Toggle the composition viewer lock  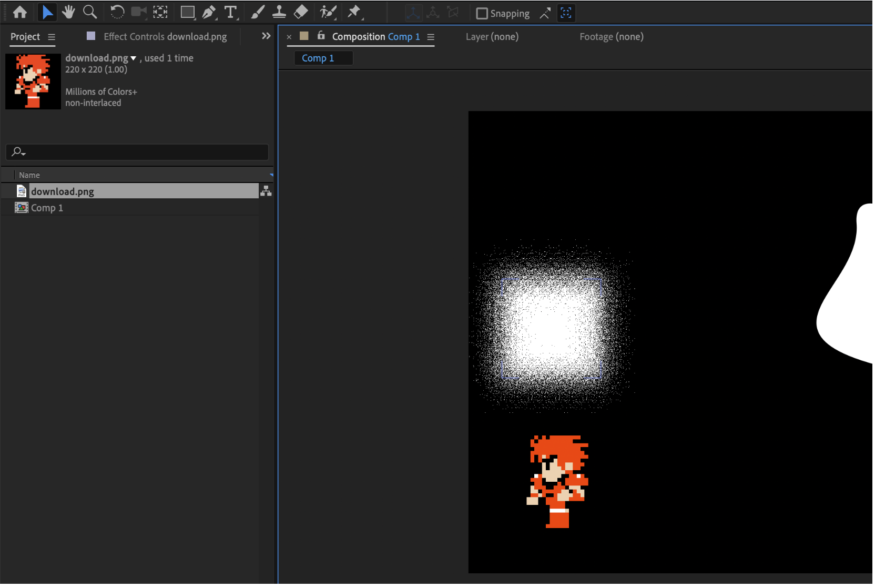[x=321, y=35]
